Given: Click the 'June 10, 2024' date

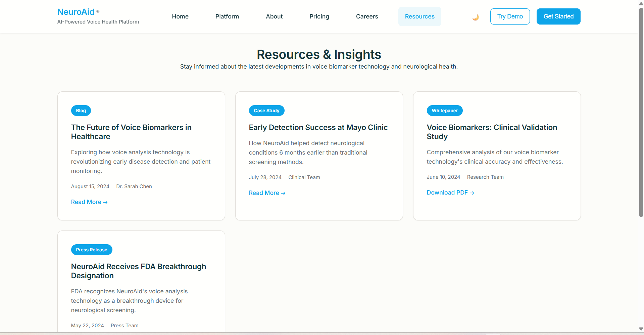Looking at the screenshot, I should click(443, 177).
